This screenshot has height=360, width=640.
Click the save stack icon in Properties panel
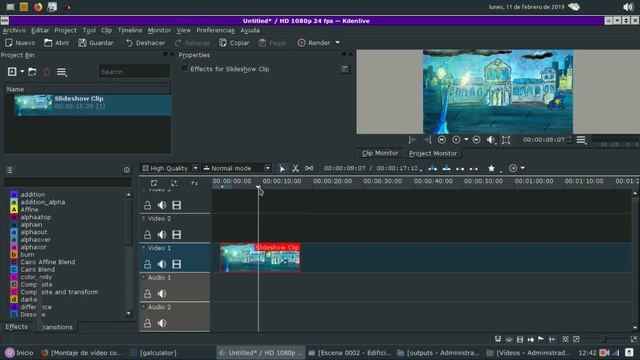[345, 69]
